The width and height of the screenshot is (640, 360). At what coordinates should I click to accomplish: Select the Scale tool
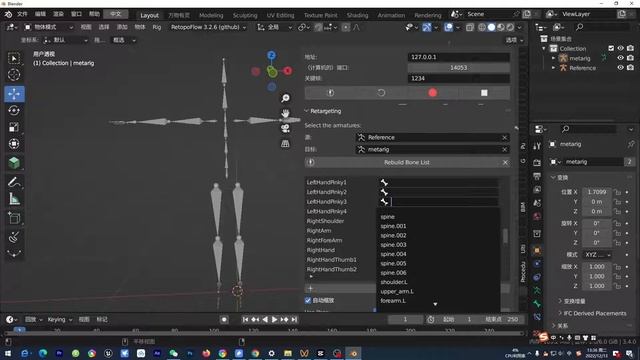coord(14,127)
